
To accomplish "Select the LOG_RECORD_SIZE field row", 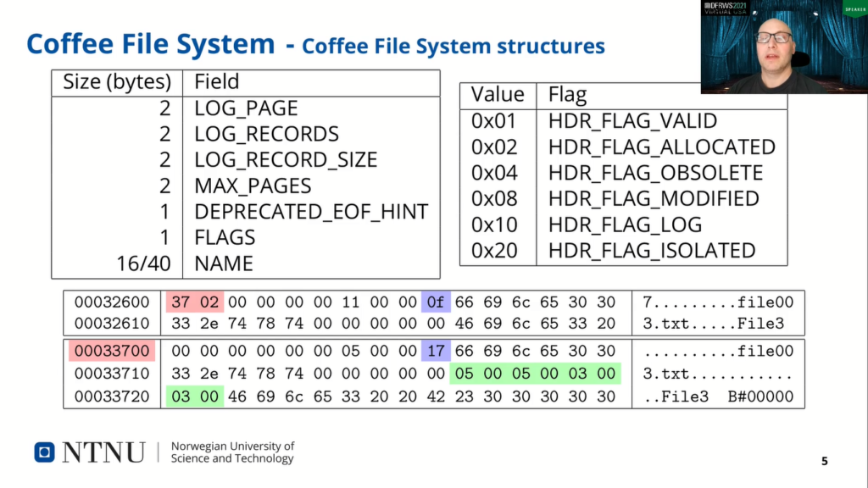I will tap(246, 160).
